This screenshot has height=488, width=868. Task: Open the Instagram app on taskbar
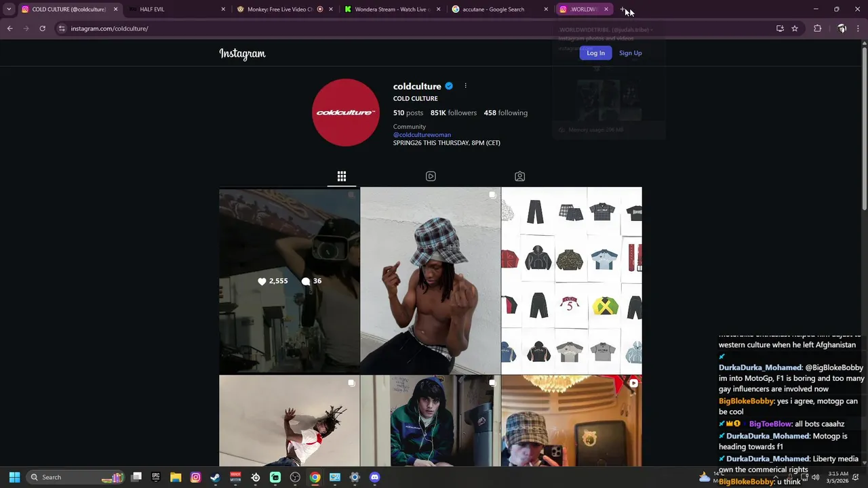point(195,477)
